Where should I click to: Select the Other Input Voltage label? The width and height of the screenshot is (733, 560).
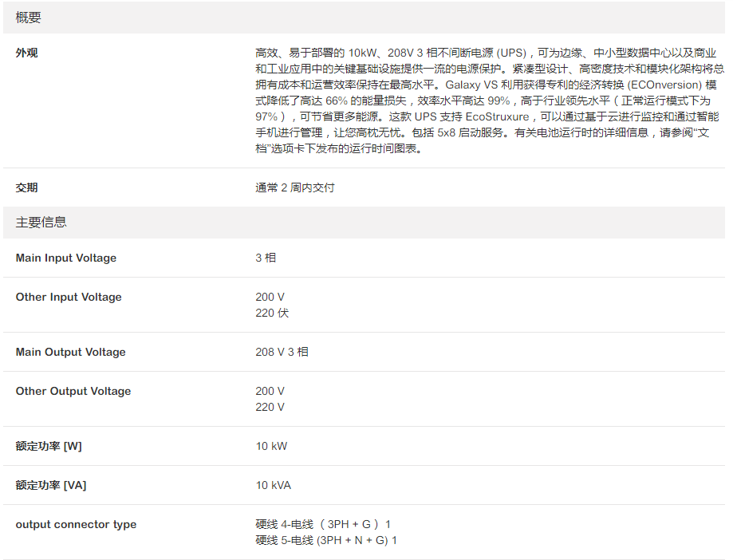(x=69, y=298)
